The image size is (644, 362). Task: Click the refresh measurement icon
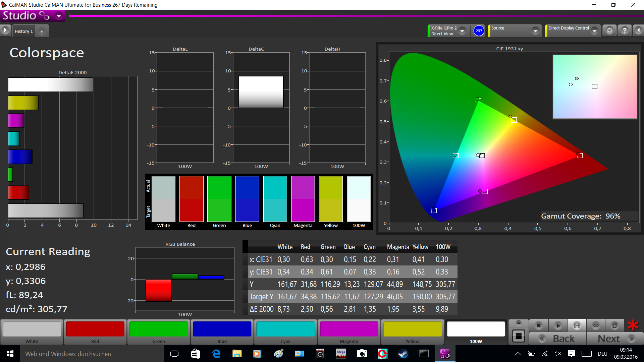pyautogui.click(x=614, y=325)
